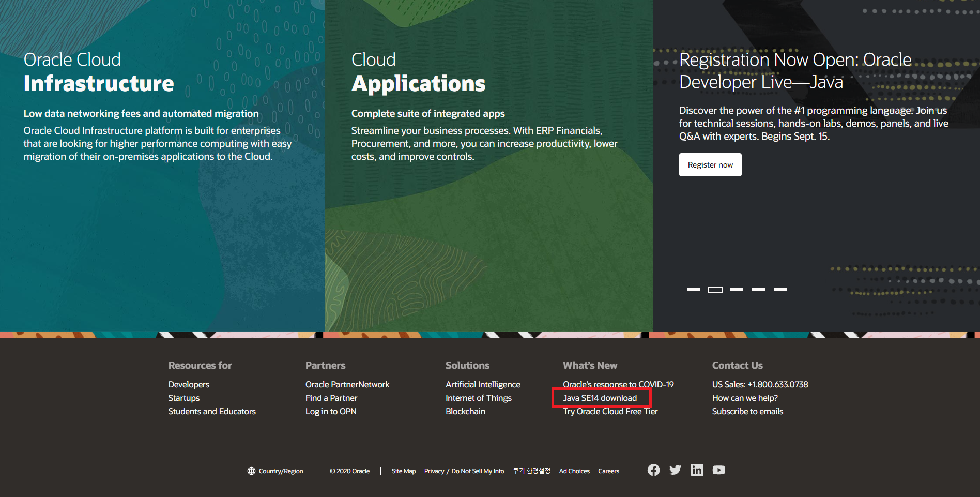This screenshot has height=497, width=980.
Task: Click Log in to OPN
Action: pyautogui.click(x=331, y=411)
